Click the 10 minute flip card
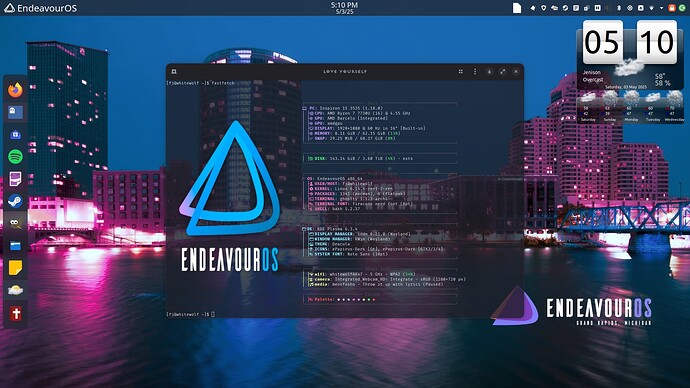 pyautogui.click(x=657, y=42)
